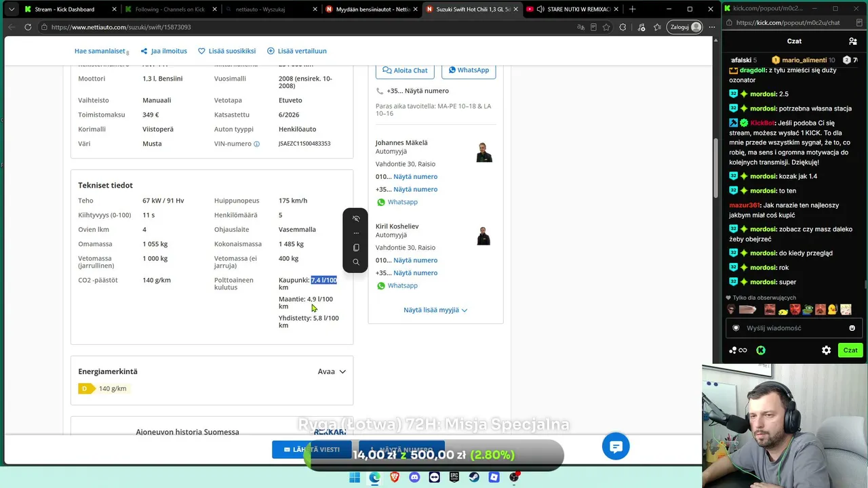Click the browser refresh button

pos(28,27)
